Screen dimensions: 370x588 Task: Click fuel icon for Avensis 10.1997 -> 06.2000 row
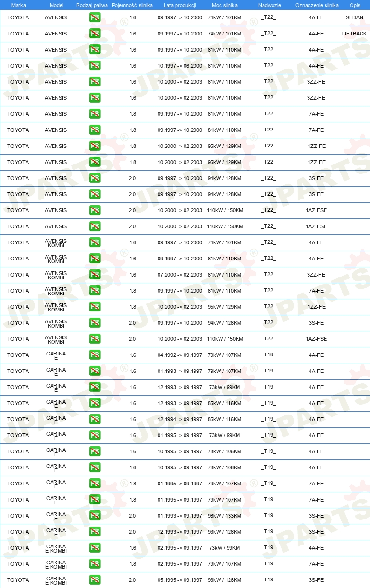click(x=95, y=66)
